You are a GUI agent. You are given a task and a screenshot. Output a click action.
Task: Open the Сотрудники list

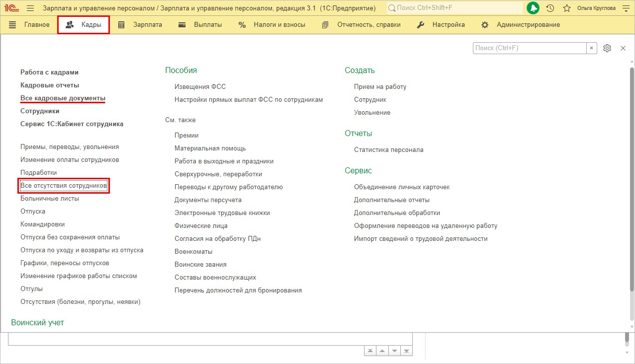40,111
